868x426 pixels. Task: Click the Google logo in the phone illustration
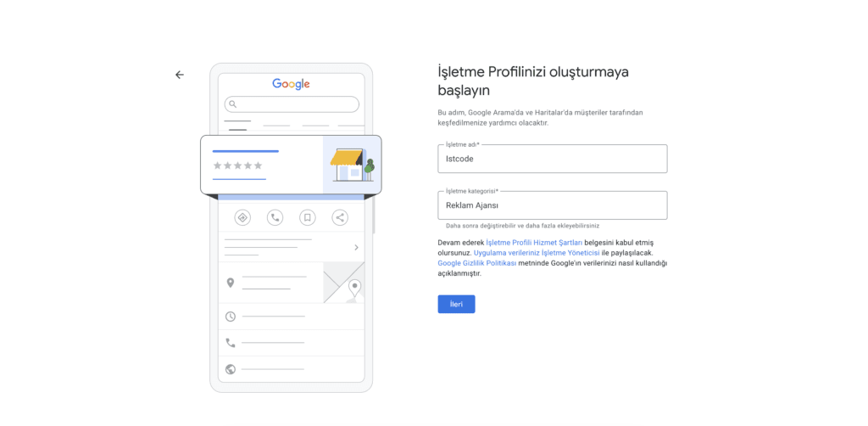tap(292, 84)
